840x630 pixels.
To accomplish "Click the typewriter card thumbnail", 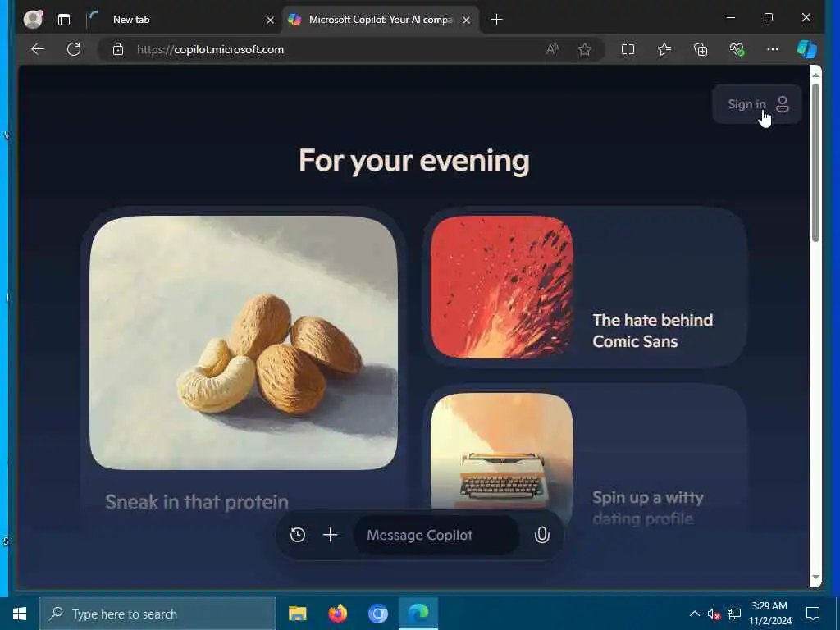I will pyautogui.click(x=502, y=451).
